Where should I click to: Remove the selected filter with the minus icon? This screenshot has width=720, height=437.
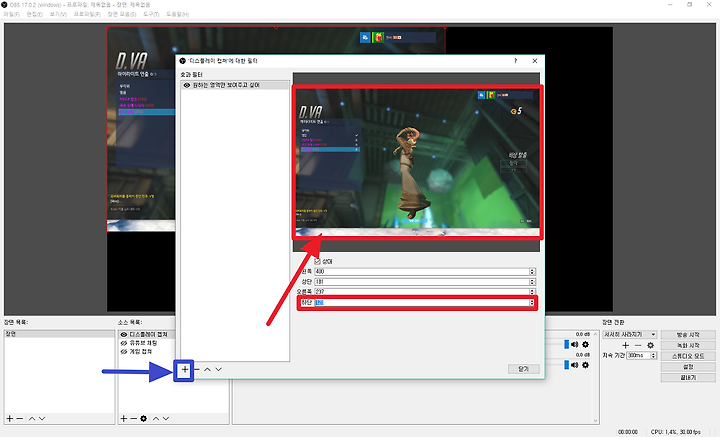[x=197, y=369]
